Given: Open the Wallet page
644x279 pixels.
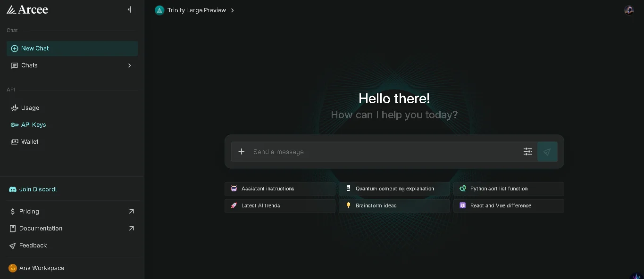Looking at the screenshot, I should 72,142.
